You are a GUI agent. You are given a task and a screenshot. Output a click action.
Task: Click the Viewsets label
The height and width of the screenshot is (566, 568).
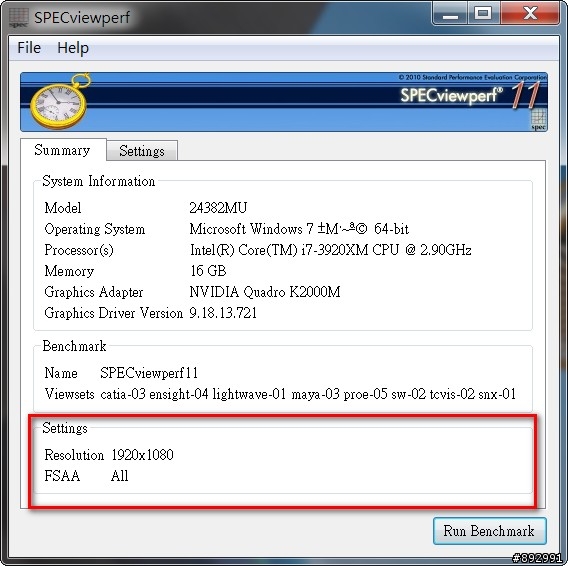point(69,394)
